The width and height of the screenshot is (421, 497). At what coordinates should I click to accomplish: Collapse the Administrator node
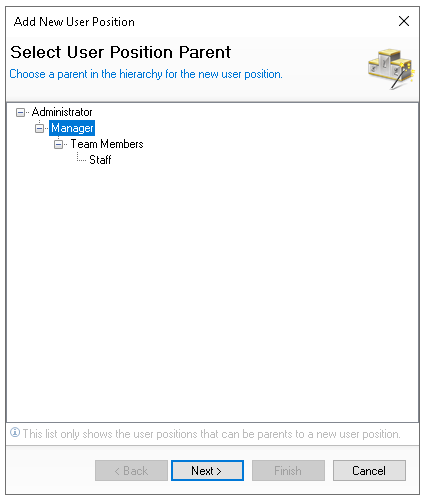coord(20,112)
